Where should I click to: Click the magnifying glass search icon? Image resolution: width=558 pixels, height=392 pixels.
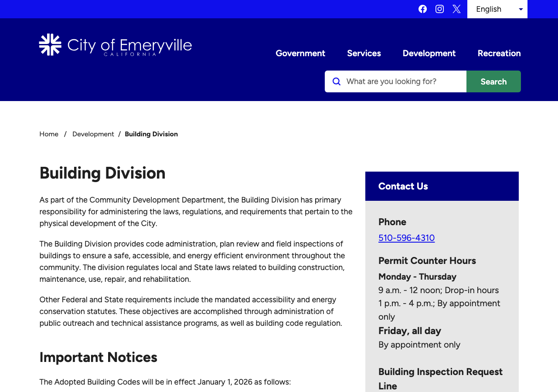(337, 81)
